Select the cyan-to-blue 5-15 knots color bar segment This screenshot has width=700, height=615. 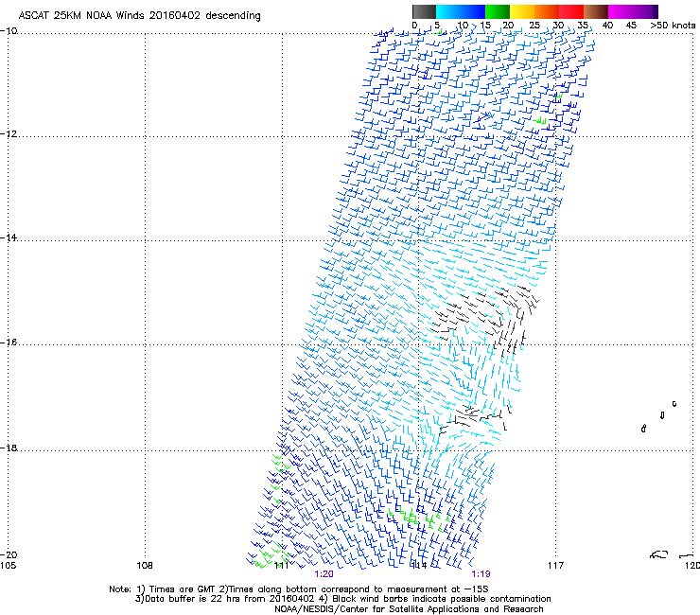[461, 11]
